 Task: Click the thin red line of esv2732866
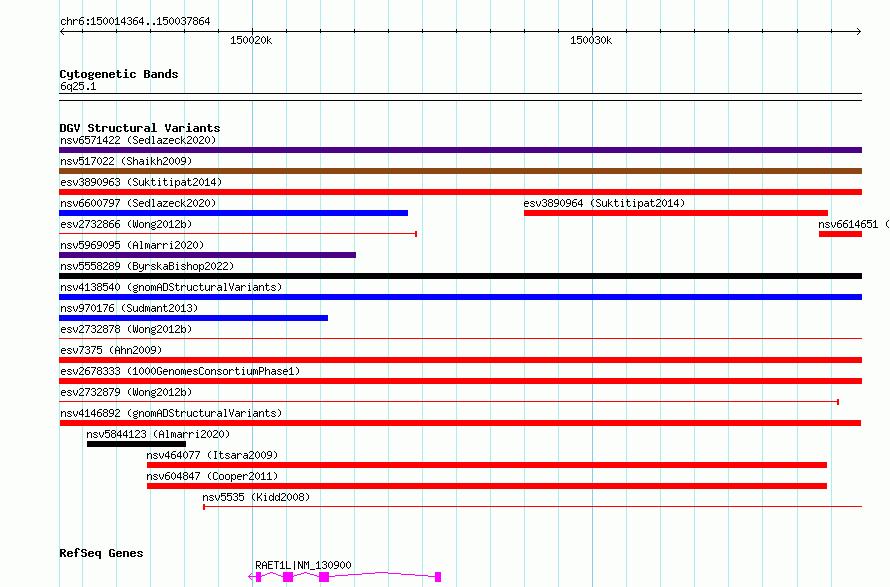[238, 234]
